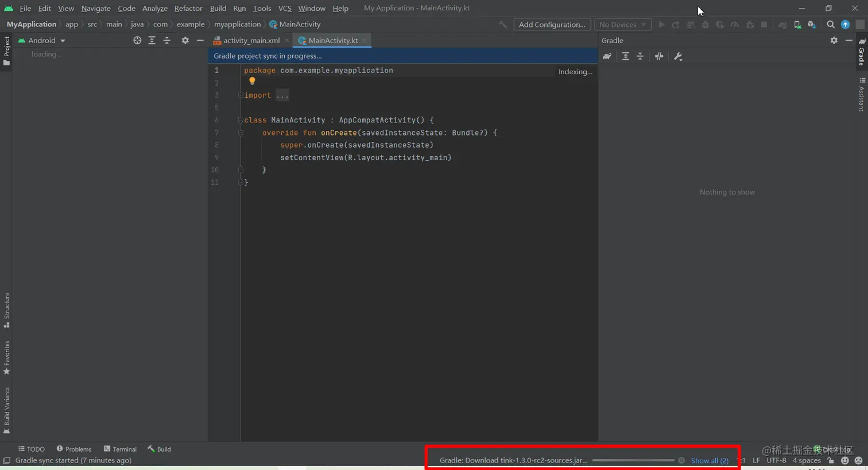Collapse the onCreate function fold marker

coord(241,133)
